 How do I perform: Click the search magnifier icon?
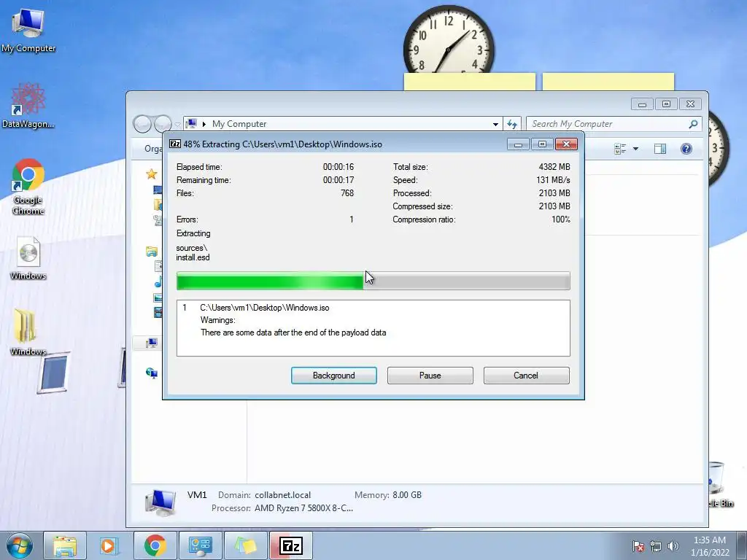(x=693, y=124)
